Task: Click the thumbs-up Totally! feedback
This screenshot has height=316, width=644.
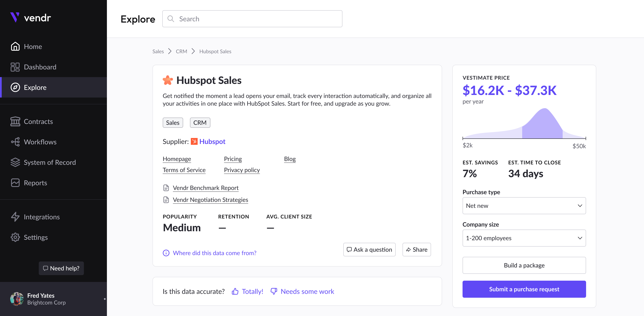Action: [247, 292]
